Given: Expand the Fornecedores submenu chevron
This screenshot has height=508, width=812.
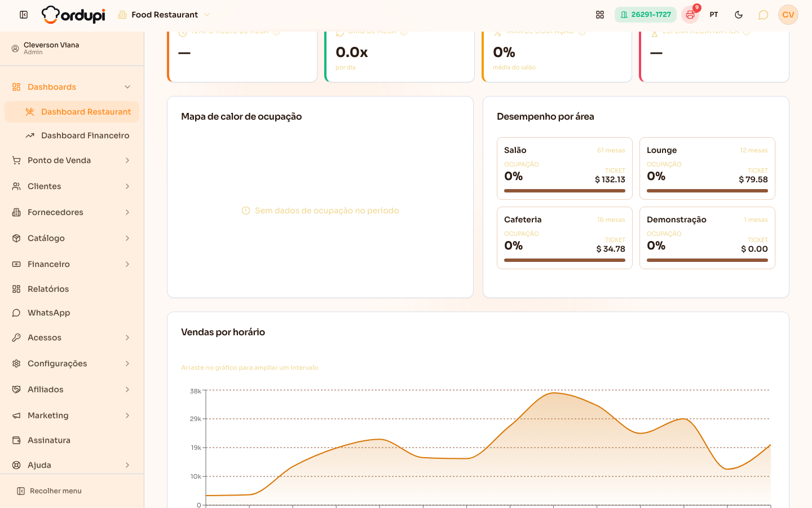Looking at the screenshot, I should [x=127, y=212].
